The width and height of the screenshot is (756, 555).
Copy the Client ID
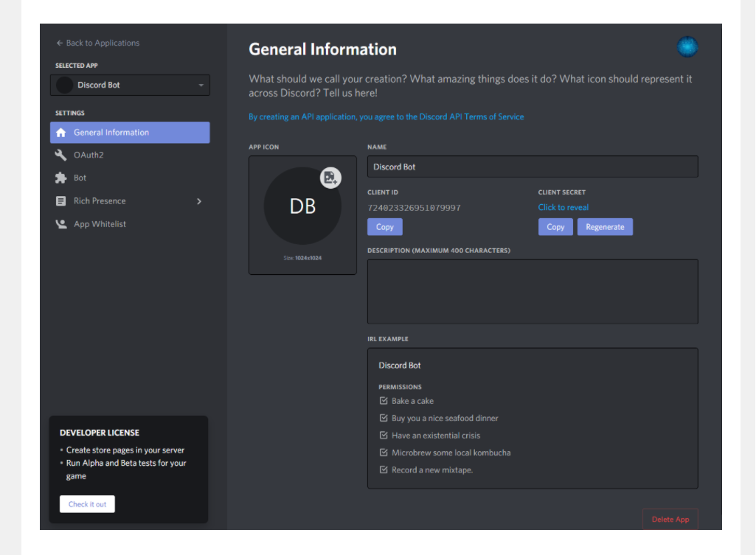coord(385,227)
